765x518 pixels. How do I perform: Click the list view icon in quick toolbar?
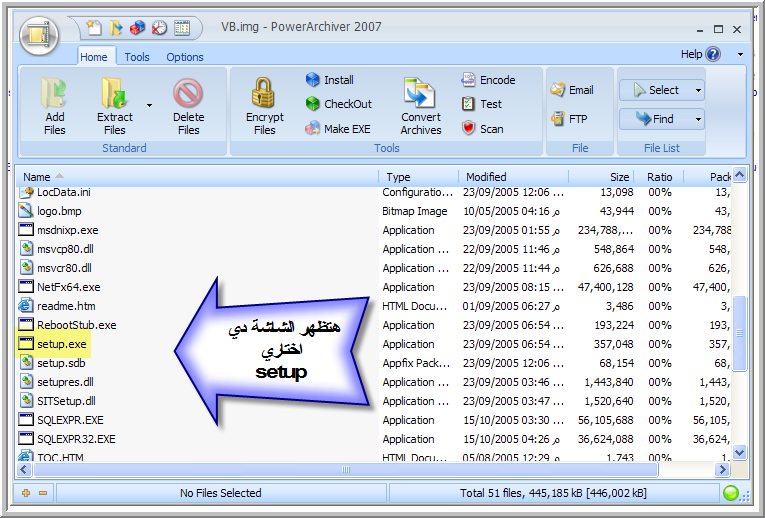[182, 27]
